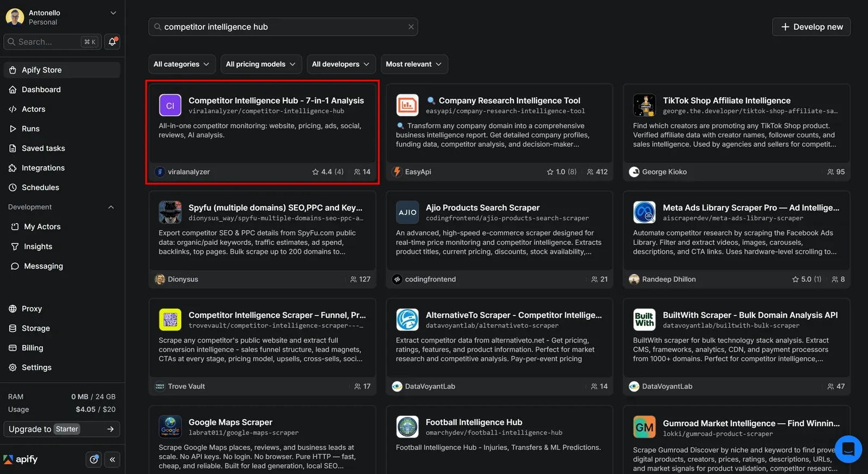Open the notifications bell icon
Viewport: 868px width, 474px height.
pos(112,42)
